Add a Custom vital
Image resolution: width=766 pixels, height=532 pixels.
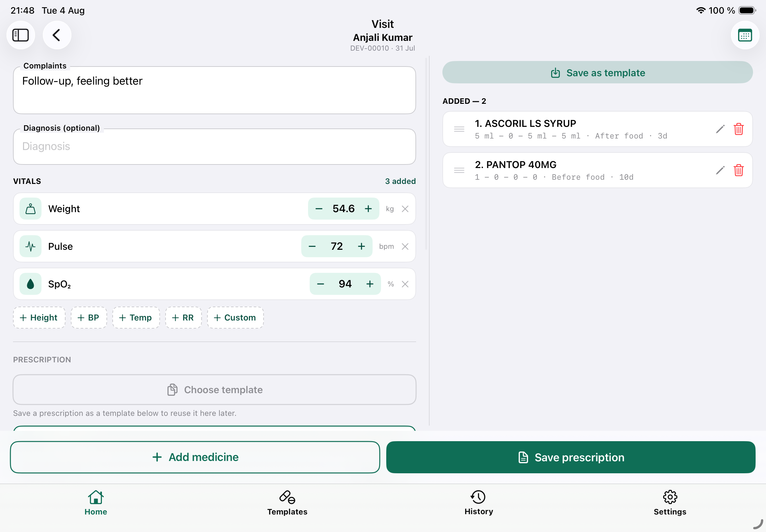point(235,318)
